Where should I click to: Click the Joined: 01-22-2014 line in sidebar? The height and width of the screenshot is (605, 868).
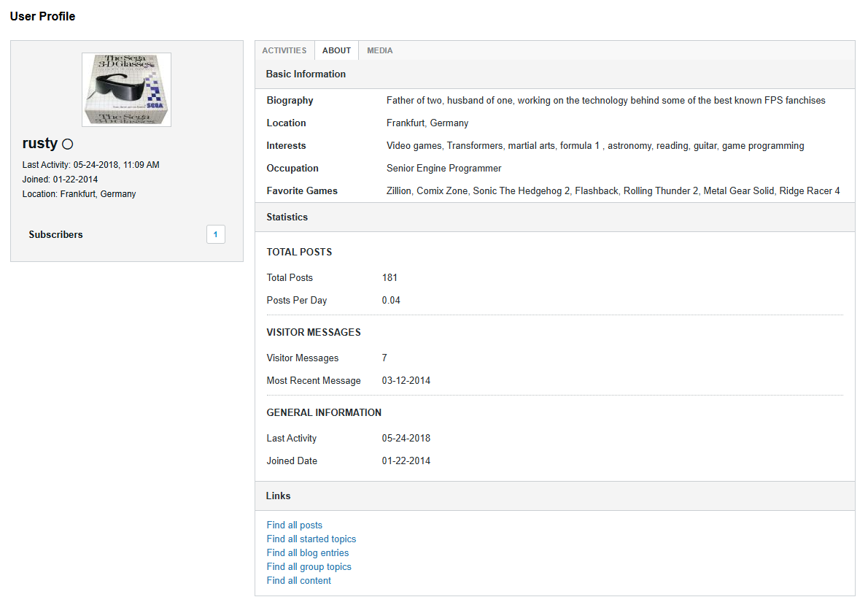pos(60,180)
